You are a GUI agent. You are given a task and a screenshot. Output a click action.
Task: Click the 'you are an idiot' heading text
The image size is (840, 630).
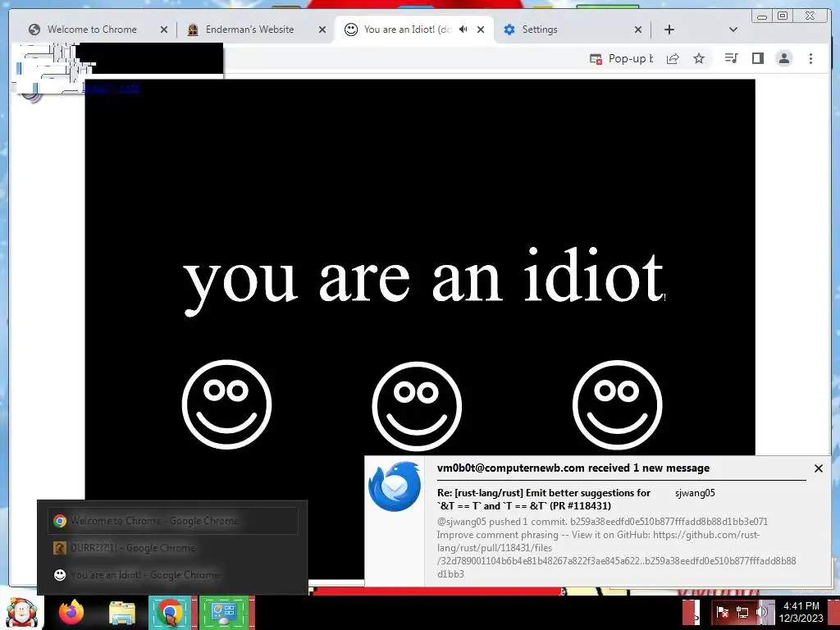tap(424, 281)
